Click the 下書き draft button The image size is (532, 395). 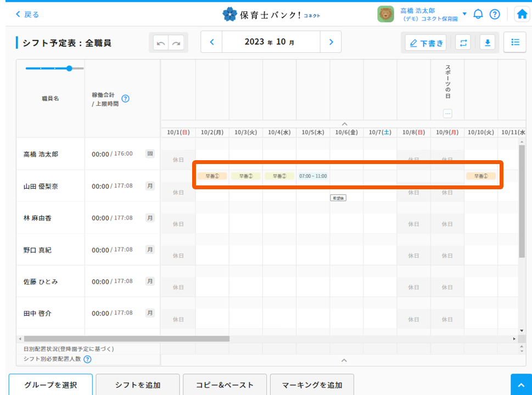click(x=425, y=43)
